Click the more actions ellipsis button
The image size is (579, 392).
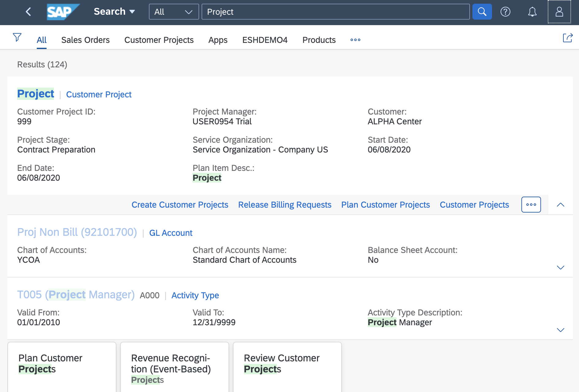(x=531, y=205)
